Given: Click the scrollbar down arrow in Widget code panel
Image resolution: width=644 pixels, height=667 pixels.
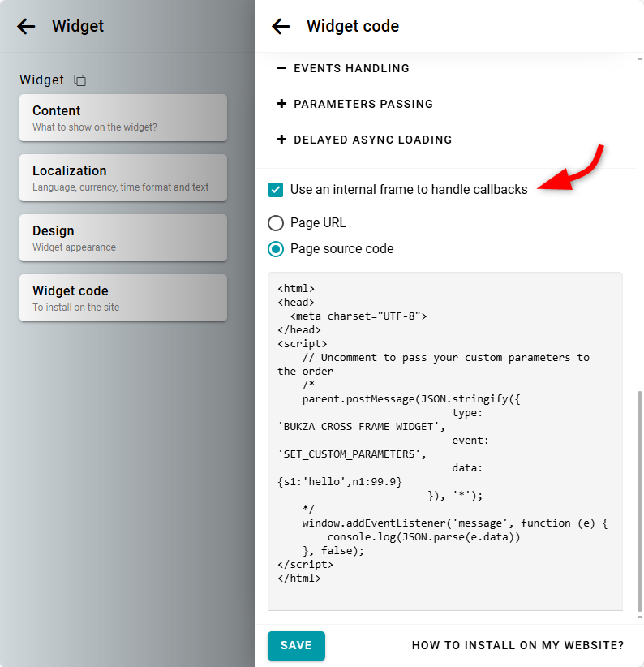Looking at the screenshot, I should pos(639,618).
